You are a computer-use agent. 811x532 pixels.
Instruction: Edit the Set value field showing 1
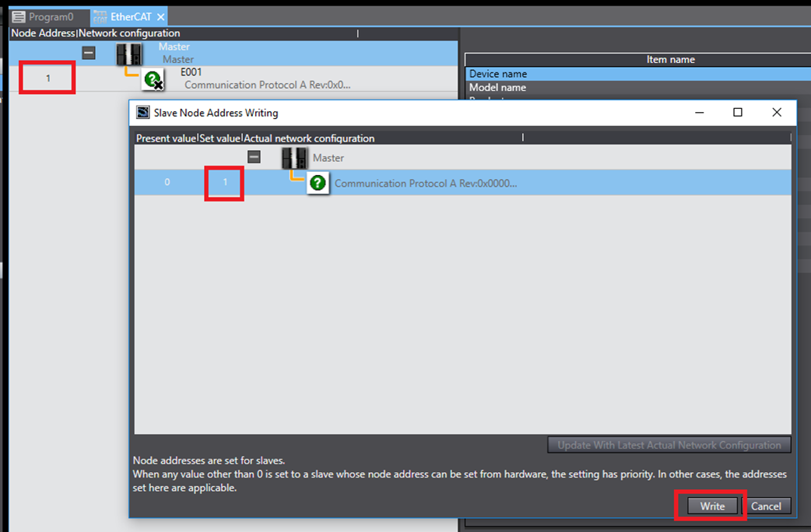[225, 182]
